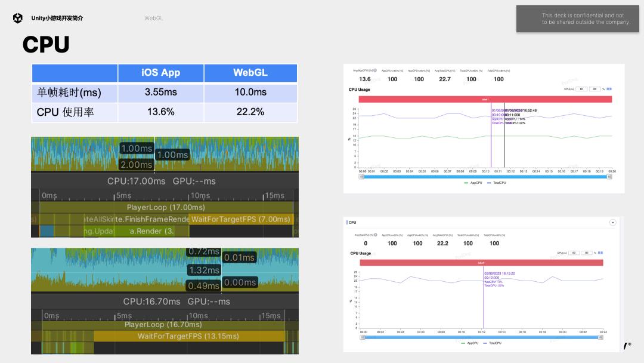Select WaitForTargetFPS (13.15ms) profiler bar
This screenshot has height=363, width=644.
coord(188,336)
